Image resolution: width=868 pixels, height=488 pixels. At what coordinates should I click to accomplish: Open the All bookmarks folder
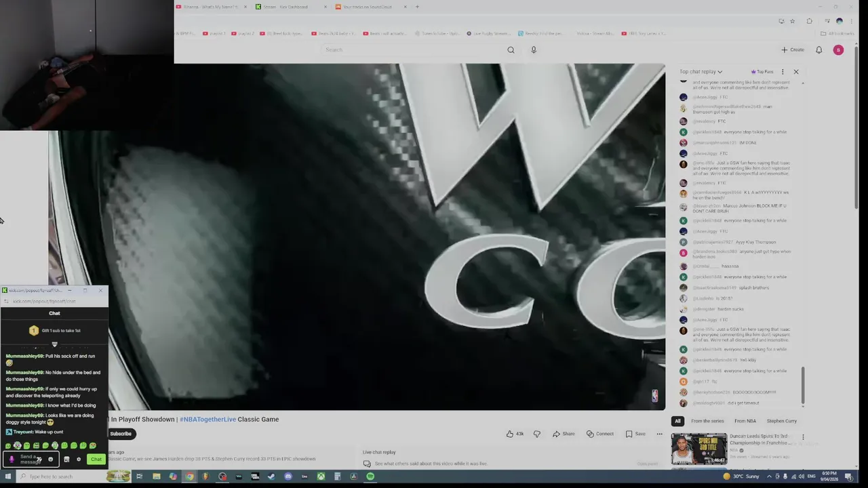tap(839, 33)
